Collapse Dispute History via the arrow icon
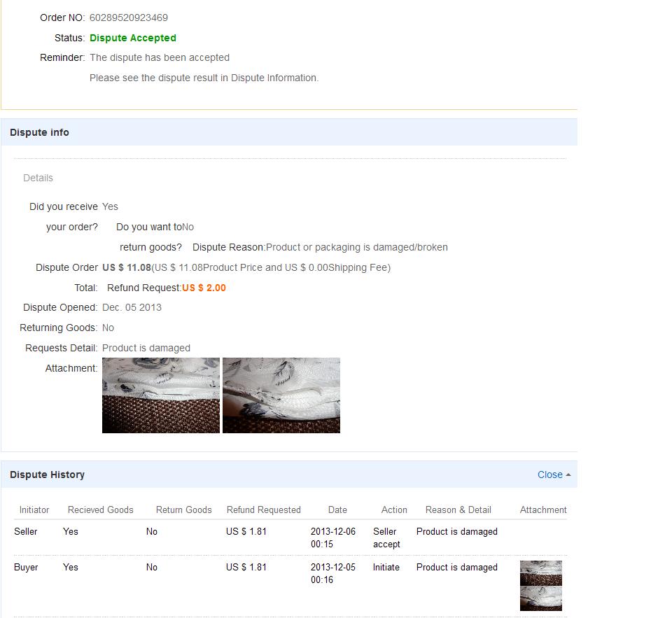The image size is (672, 618). 568,475
